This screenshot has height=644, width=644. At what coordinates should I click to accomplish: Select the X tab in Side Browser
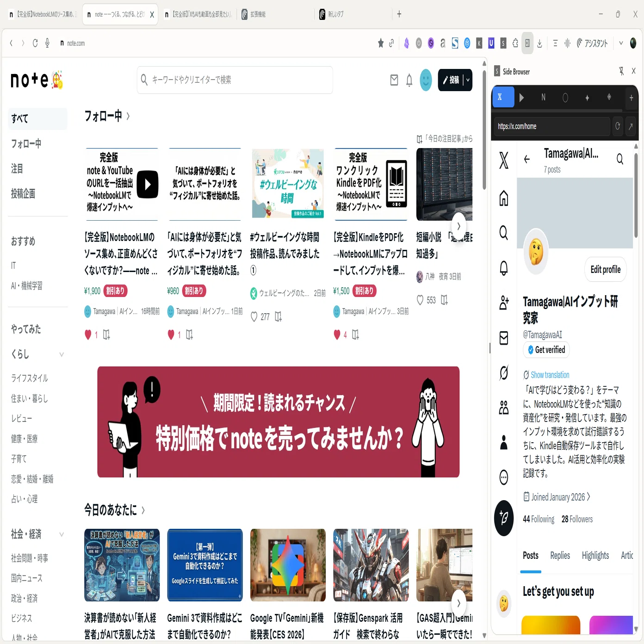(x=503, y=98)
